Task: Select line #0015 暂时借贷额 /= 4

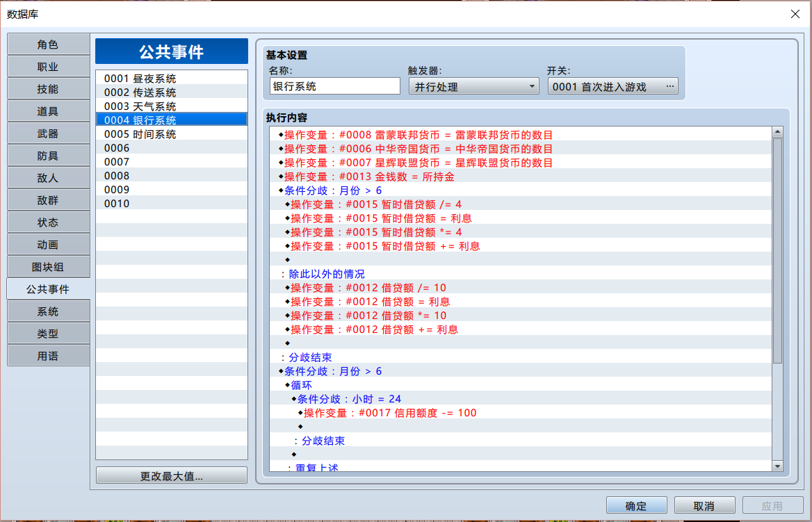Action: tap(521, 204)
